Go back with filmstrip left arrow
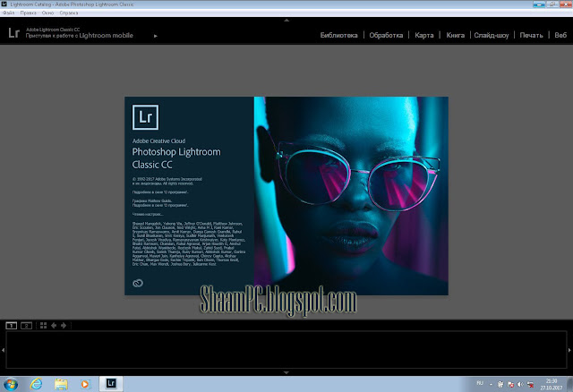 coord(54,325)
